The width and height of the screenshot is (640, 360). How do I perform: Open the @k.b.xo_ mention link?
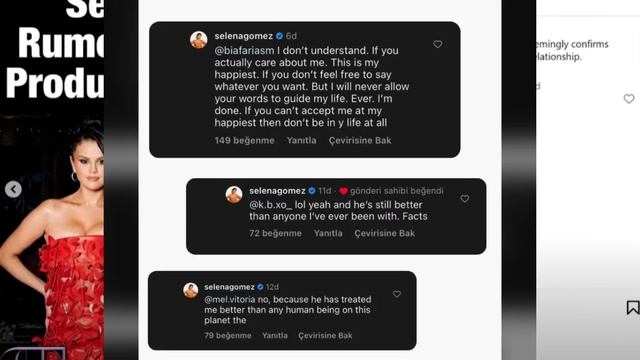(x=271, y=205)
